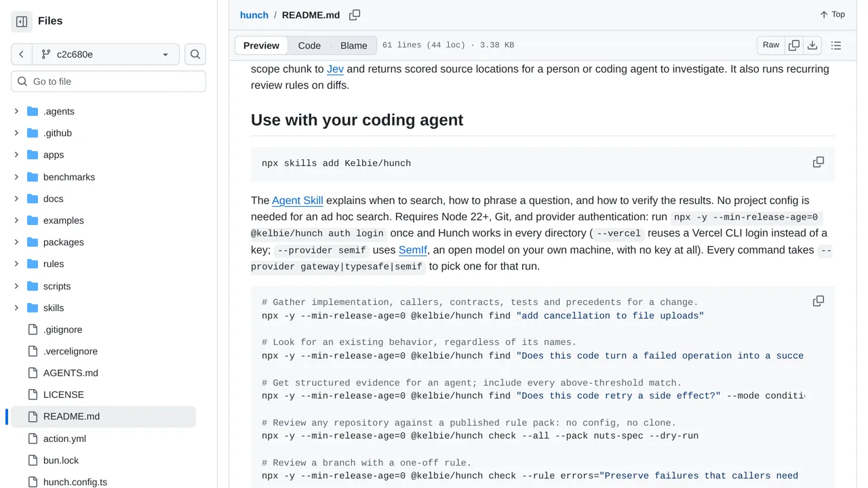
Task: Open the c2c680e branch selector dropdown
Action: pyautogui.click(x=105, y=54)
